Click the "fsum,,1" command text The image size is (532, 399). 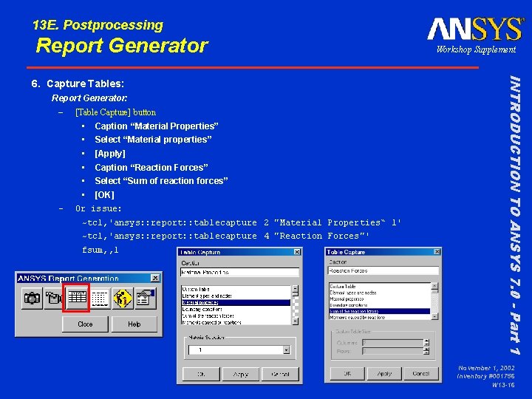[x=100, y=250]
